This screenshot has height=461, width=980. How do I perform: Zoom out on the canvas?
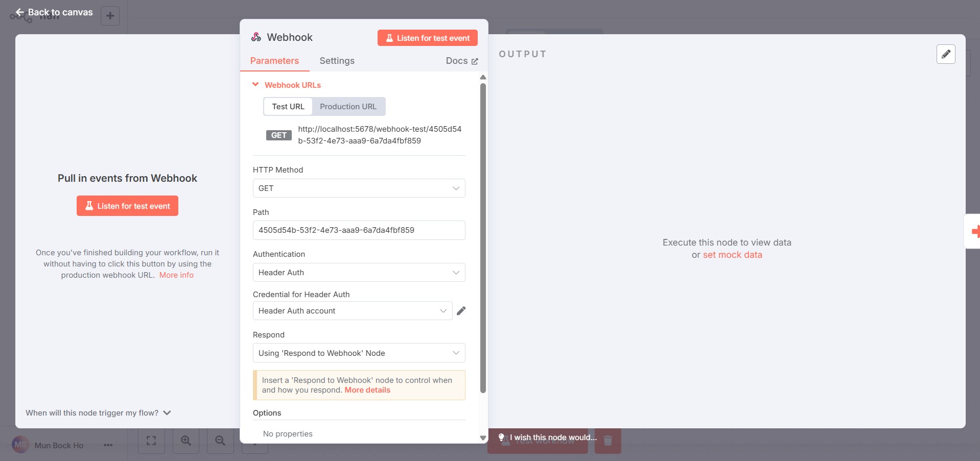(x=220, y=441)
